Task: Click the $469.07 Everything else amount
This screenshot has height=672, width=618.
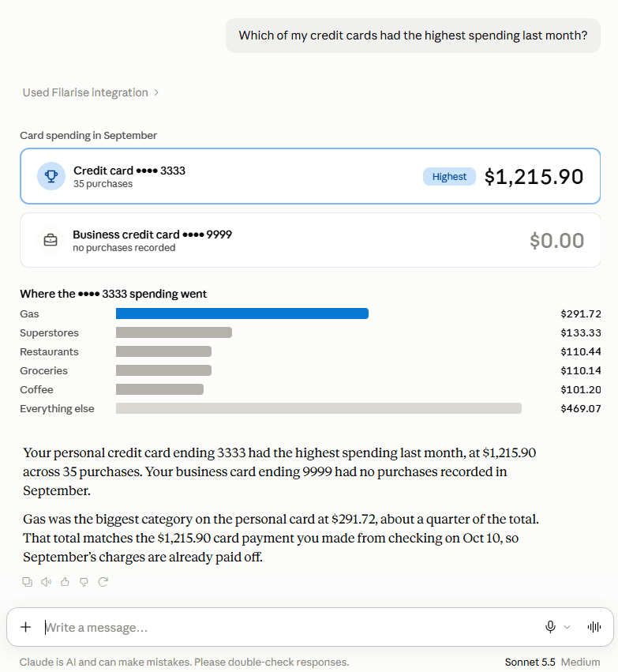Action: tap(581, 408)
